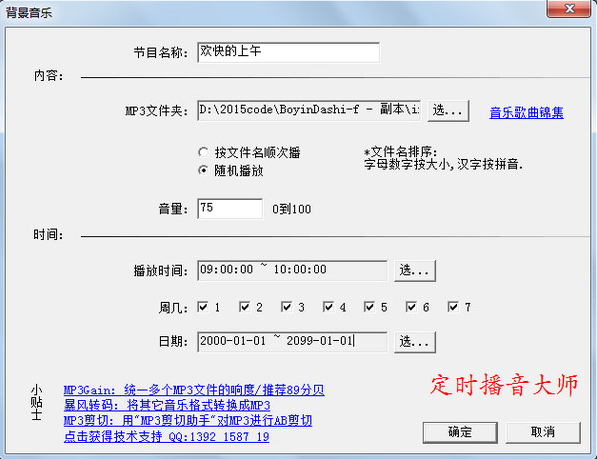Select 按文件名顺次播 radio option
This screenshot has height=459, width=597.
(249, 153)
